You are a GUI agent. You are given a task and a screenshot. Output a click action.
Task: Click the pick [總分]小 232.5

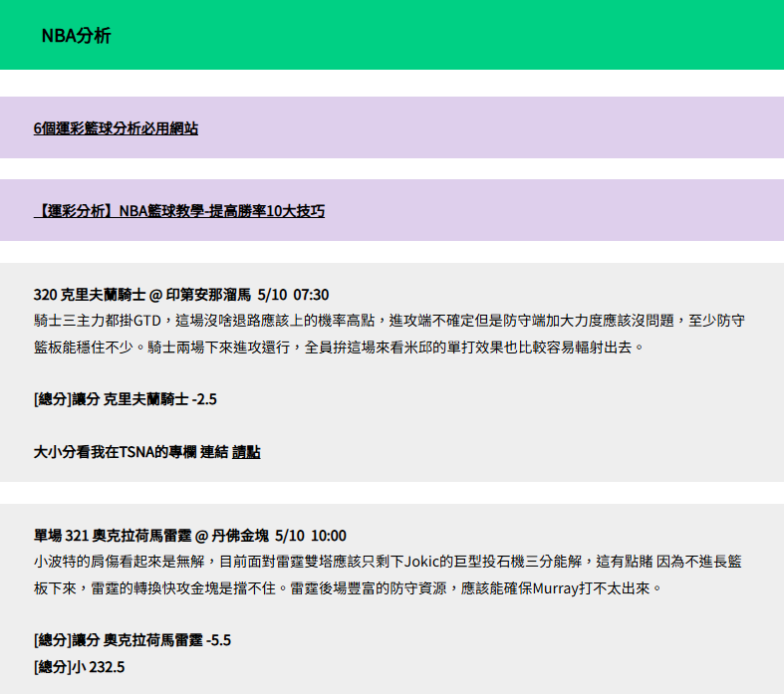coord(79,667)
